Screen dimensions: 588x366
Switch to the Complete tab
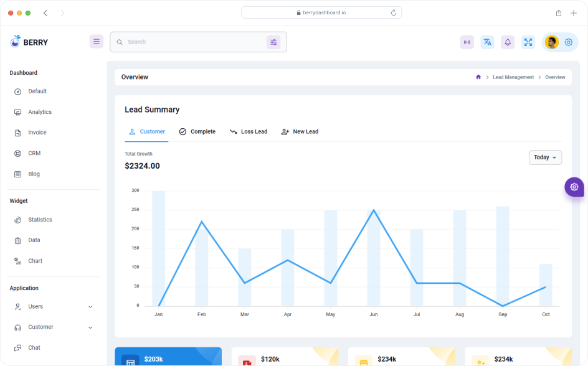197,131
